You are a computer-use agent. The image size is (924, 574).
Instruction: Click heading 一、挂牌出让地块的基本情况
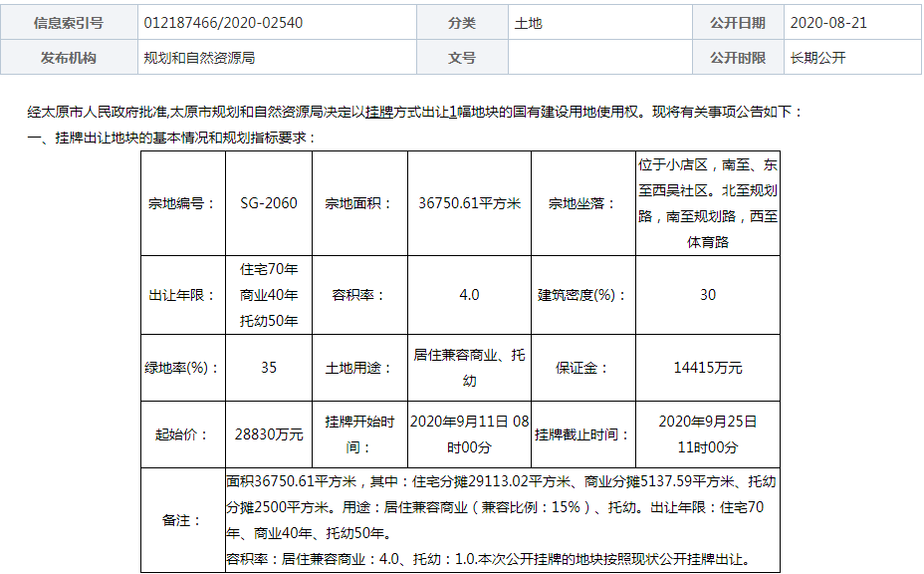pyautogui.click(x=172, y=138)
